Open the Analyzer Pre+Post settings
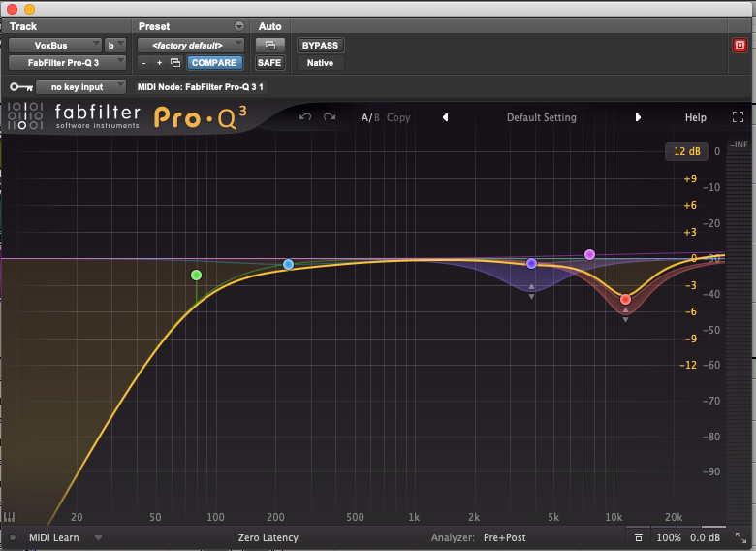 click(x=504, y=537)
